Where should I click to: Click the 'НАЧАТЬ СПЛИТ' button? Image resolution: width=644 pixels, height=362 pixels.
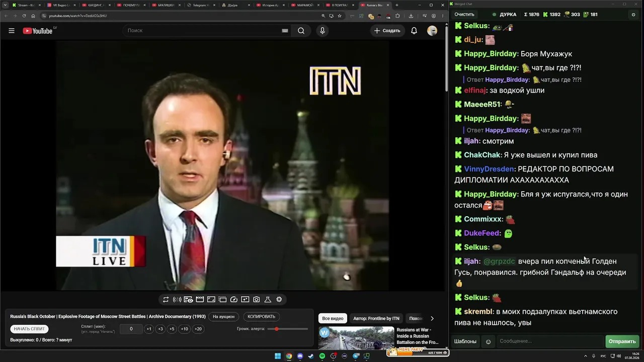click(x=30, y=329)
